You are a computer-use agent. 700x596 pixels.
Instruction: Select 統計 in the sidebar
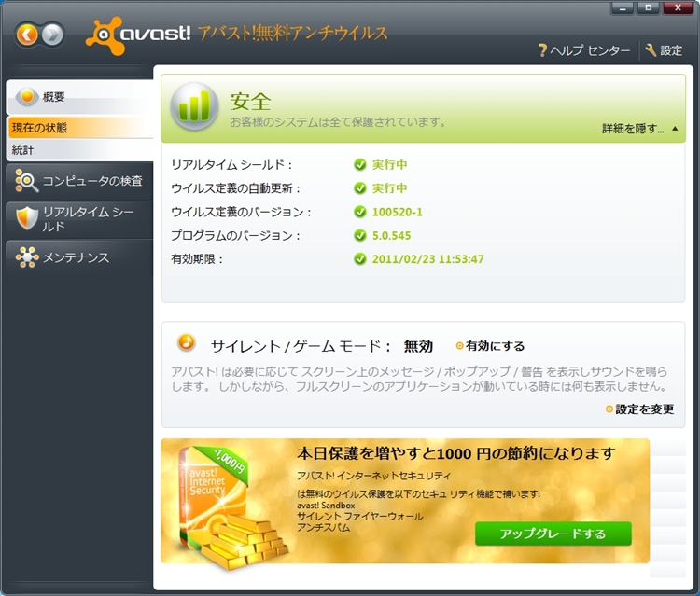(80, 150)
